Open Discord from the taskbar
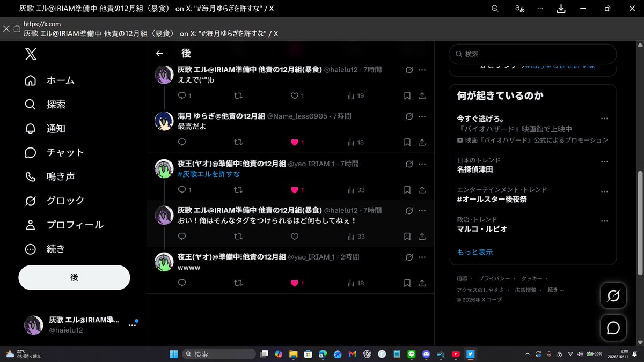 tap(426, 354)
